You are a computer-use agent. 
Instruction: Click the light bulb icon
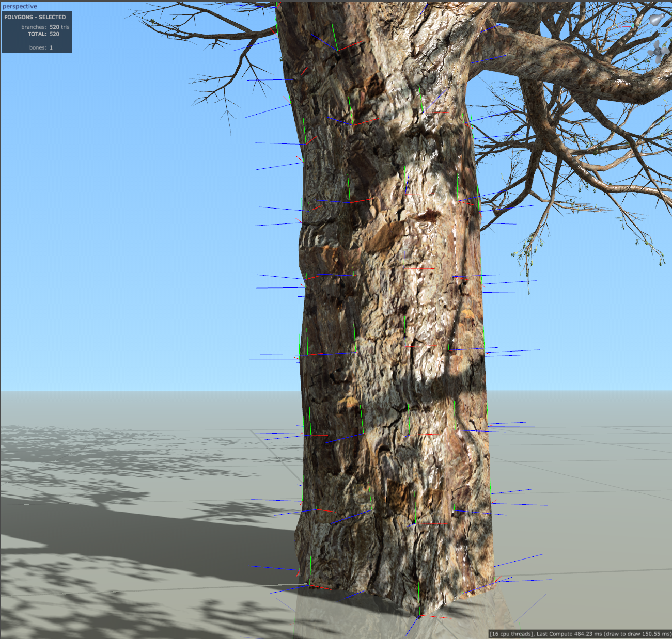657,20
